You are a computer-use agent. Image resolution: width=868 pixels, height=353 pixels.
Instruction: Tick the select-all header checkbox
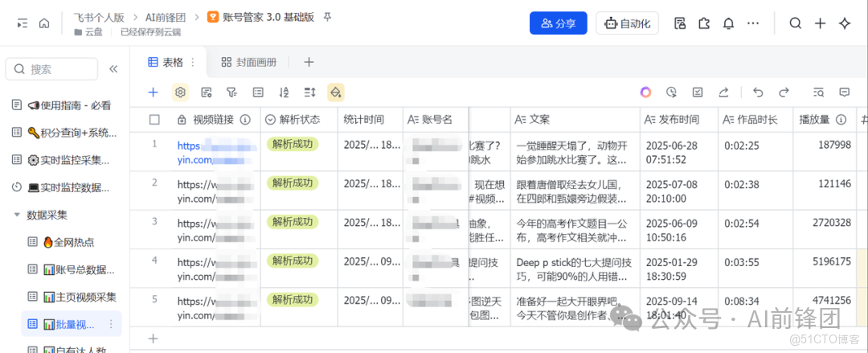pyautogui.click(x=154, y=120)
